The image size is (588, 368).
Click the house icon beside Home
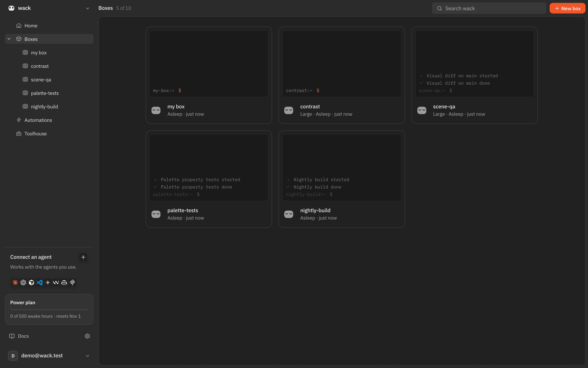[19, 26]
